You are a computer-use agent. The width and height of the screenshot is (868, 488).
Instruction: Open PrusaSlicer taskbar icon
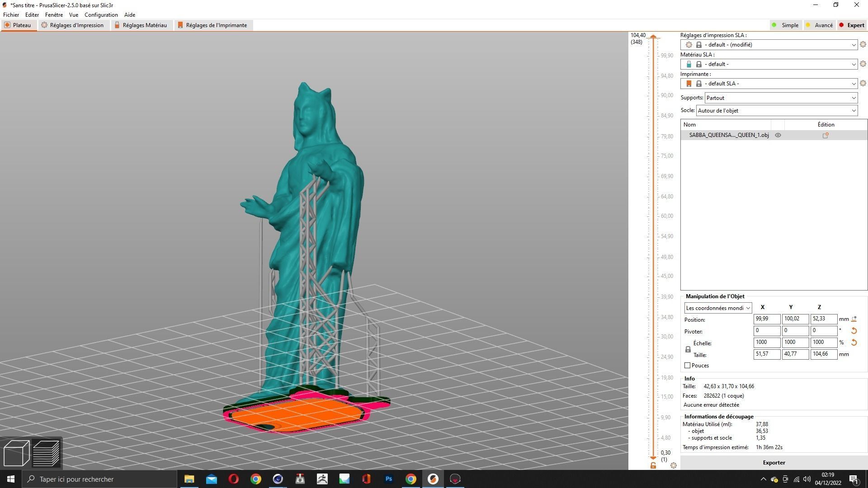(x=433, y=479)
